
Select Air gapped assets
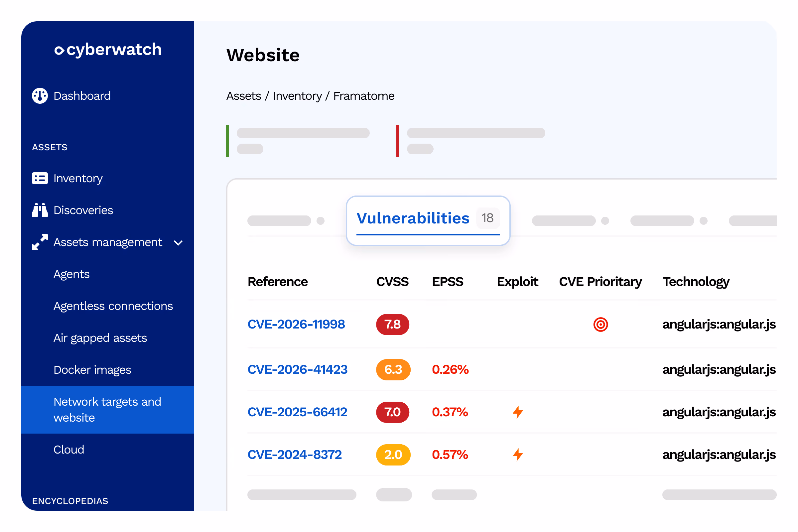[x=100, y=338]
